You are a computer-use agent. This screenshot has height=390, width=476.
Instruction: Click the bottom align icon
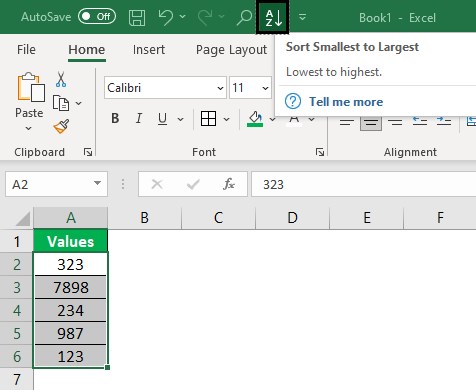(x=396, y=122)
